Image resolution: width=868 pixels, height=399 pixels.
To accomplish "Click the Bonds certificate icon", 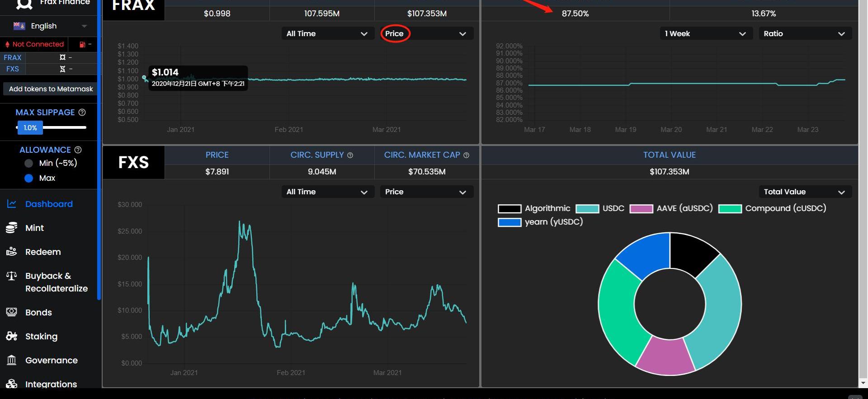I will coord(12,312).
